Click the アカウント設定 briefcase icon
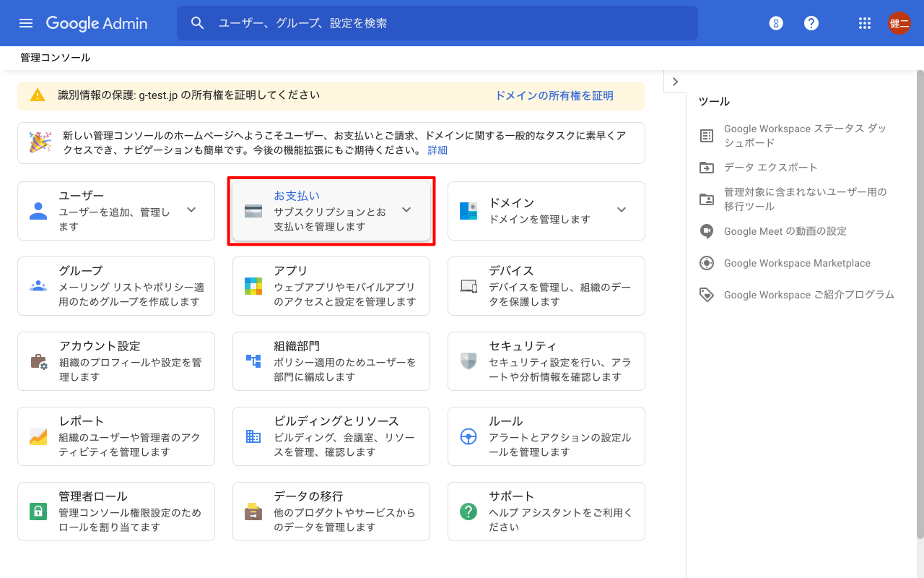Screen dimensions: 924x578 (38, 361)
